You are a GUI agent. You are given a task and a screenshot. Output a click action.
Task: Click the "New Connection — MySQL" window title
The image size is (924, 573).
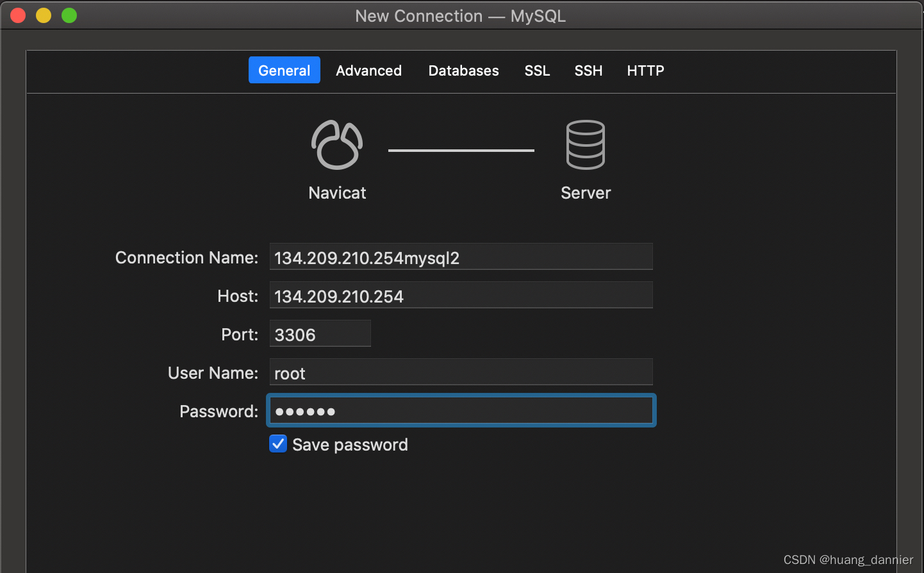coord(461,16)
